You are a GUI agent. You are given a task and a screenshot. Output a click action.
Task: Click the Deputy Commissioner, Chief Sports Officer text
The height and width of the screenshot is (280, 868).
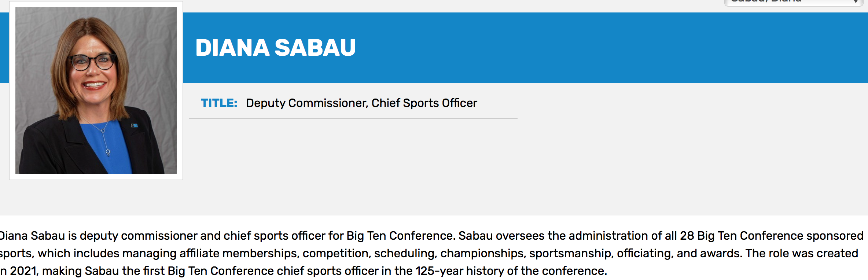361,103
